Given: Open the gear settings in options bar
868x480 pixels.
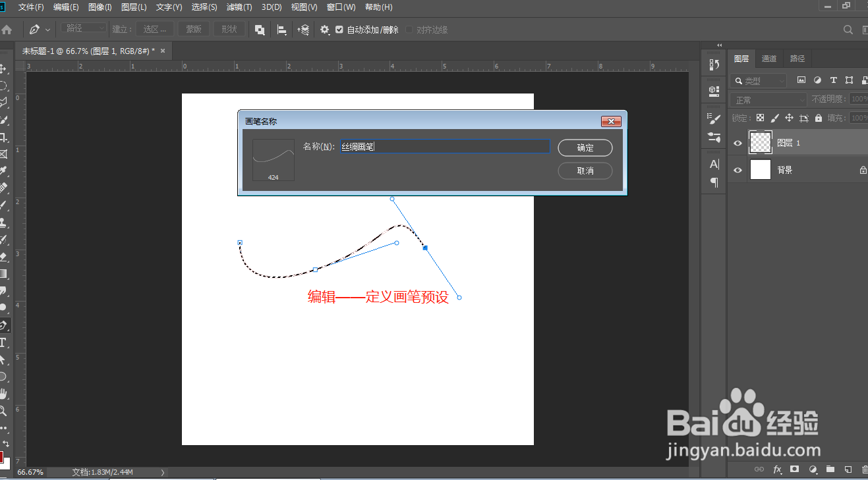Looking at the screenshot, I should [x=324, y=30].
